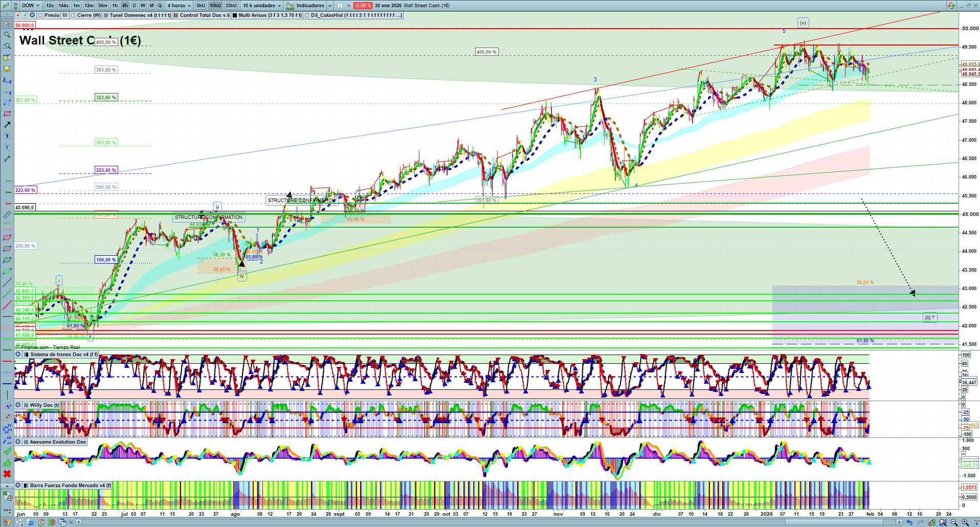Click the Awesome Evolution Doc color swatch
The image size is (980, 527).
click(26, 442)
